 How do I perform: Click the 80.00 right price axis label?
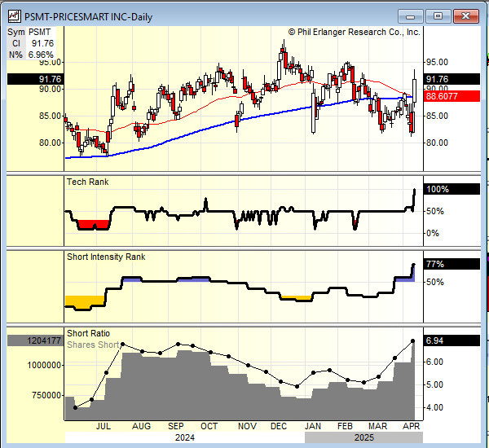(437, 143)
